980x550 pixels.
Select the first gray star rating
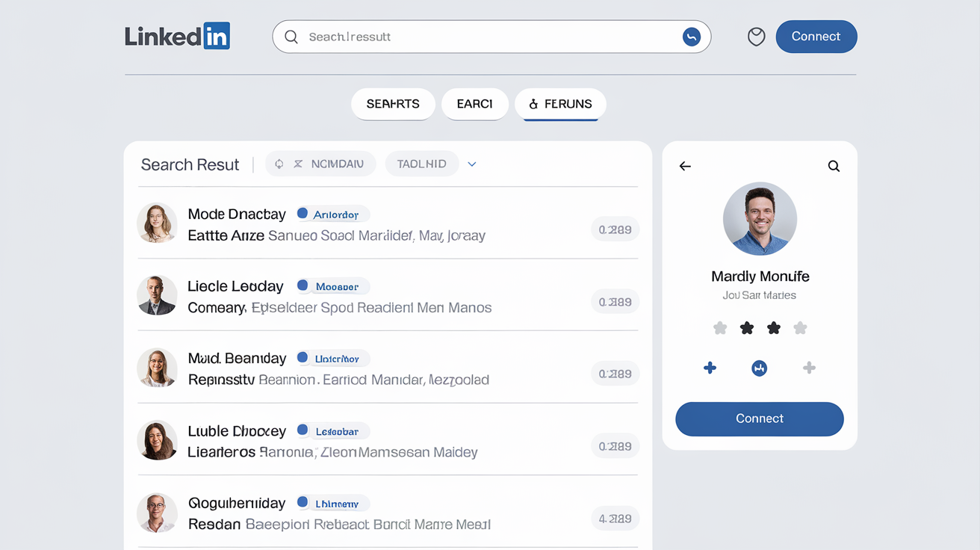click(720, 328)
